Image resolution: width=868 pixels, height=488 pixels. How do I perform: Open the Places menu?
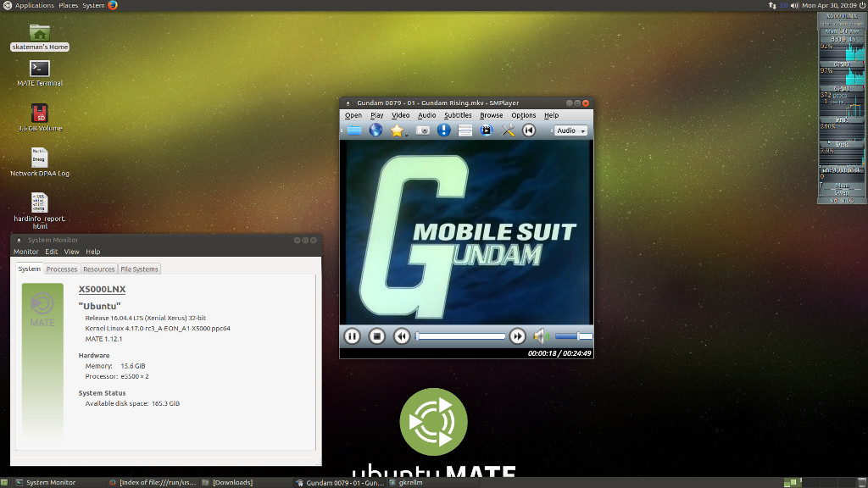(x=68, y=5)
